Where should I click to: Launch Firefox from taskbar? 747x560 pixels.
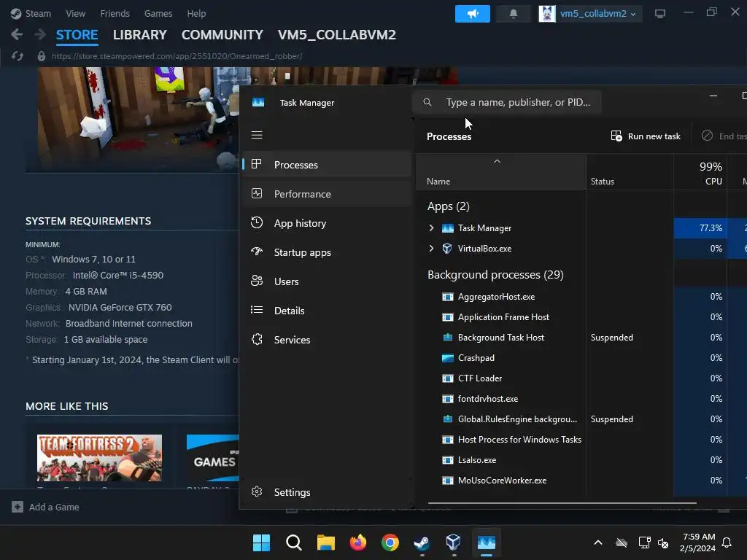pos(357,542)
